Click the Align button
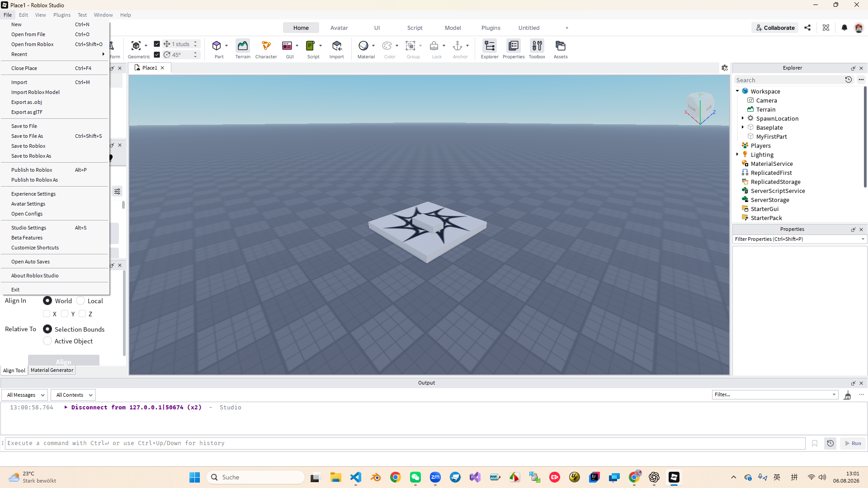The width and height of the screenshot is (868, 488). point(64,361)
